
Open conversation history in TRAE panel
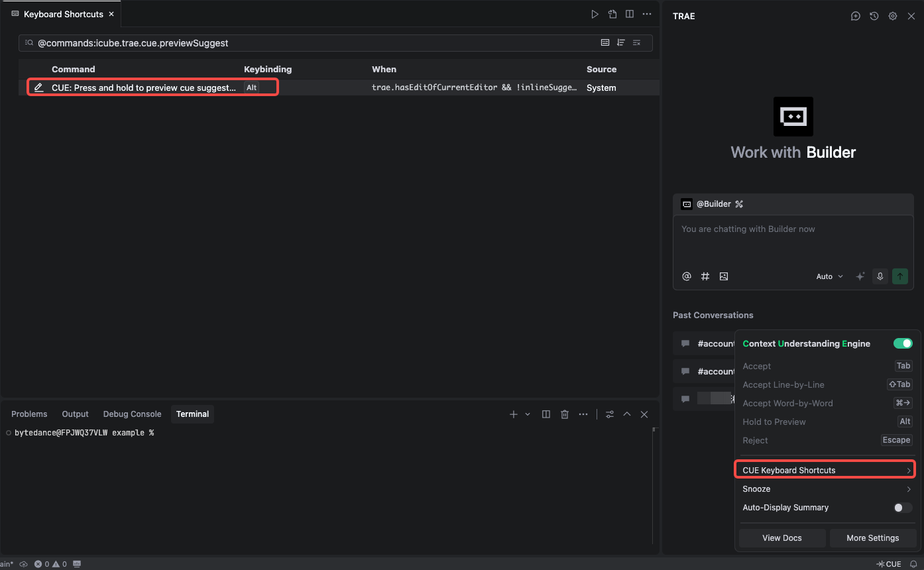[x=874, y=15]
